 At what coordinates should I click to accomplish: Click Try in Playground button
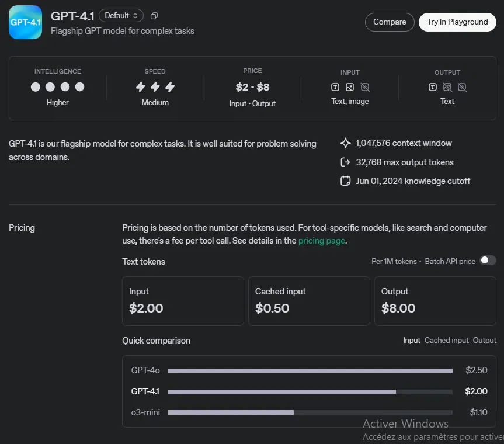(x=457, y=22)
